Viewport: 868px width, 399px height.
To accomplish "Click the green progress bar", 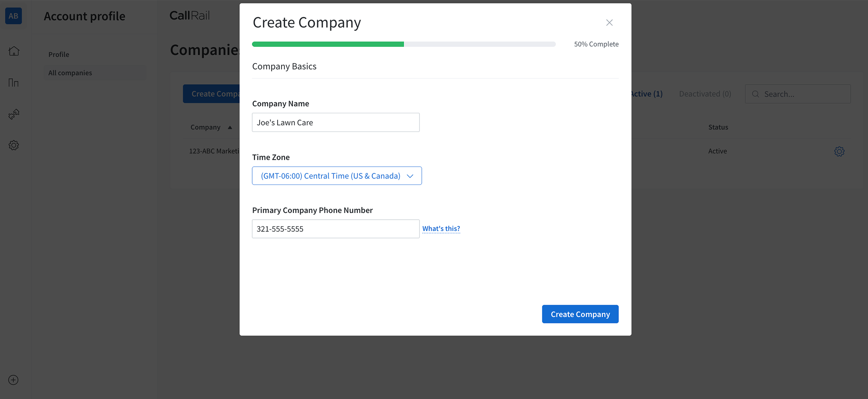I will pos(328,44).
